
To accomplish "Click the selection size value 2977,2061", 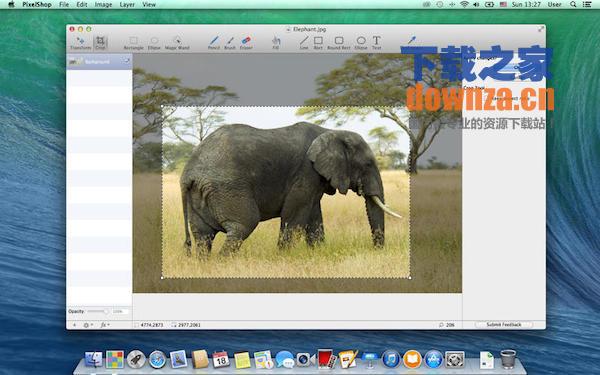I will (189, 325).
